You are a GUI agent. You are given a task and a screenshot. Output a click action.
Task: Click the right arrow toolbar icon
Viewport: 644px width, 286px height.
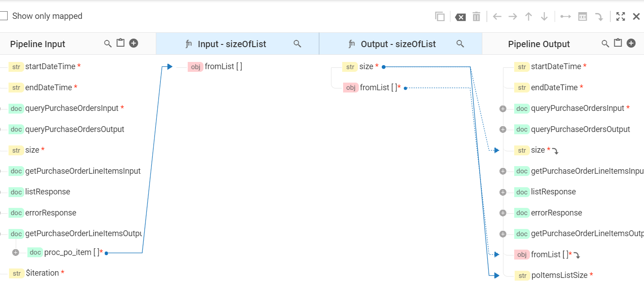(x=513, y=17)
